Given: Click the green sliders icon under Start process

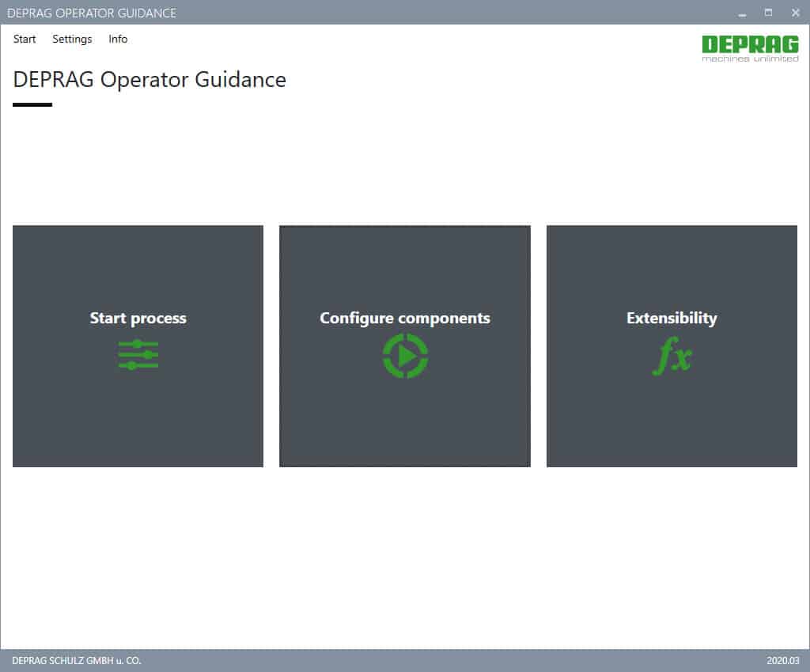Looking at the screenshot, I should [x=138, y=355].
